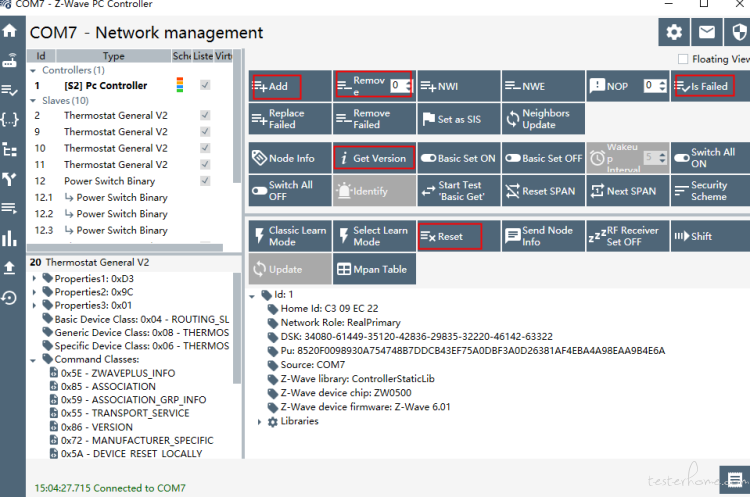Set RF Receiver OFF
The image size is (750, 497).
pos(628,236)
